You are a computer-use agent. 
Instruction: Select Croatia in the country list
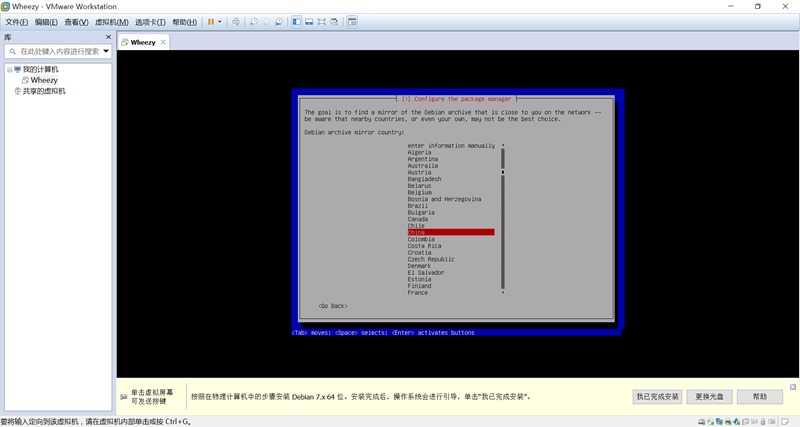(x=419, y=253)
